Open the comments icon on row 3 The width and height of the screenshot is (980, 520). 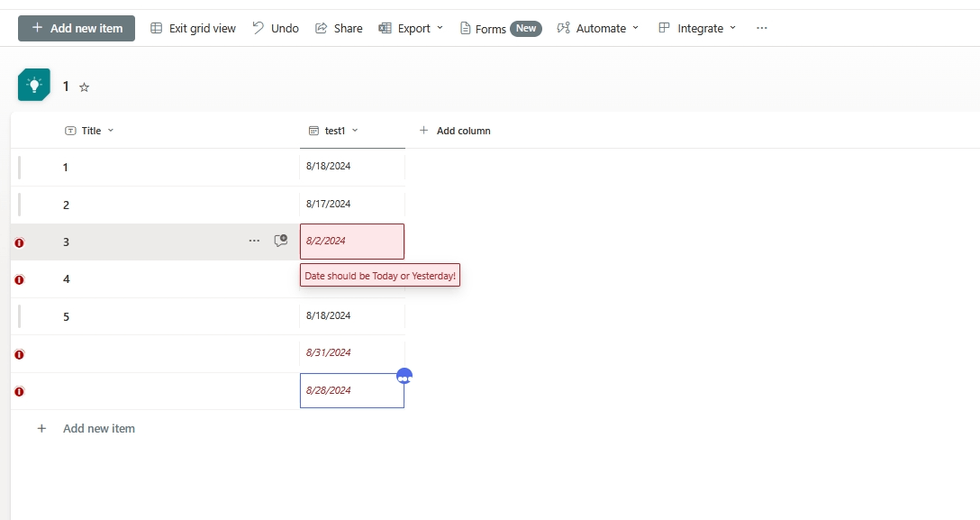(x=281, y=241)
